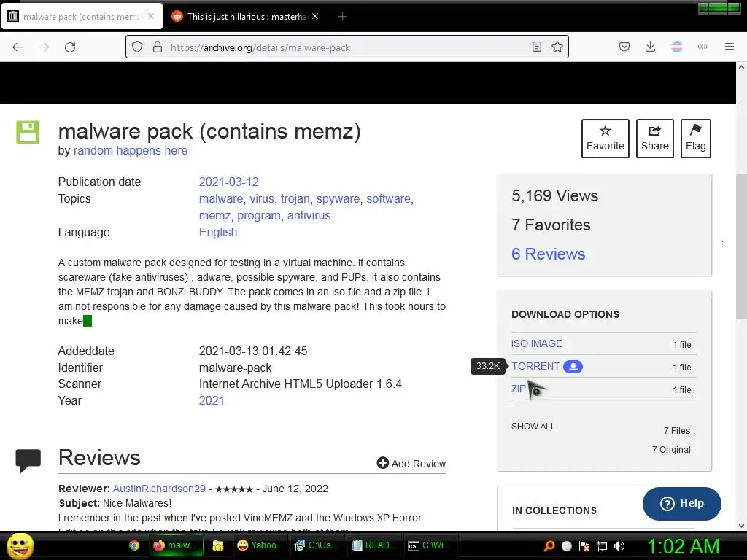Switch to 'C:\Us...' taskbar window
This screenshot has height=560, width=747.
pos(317,545)
